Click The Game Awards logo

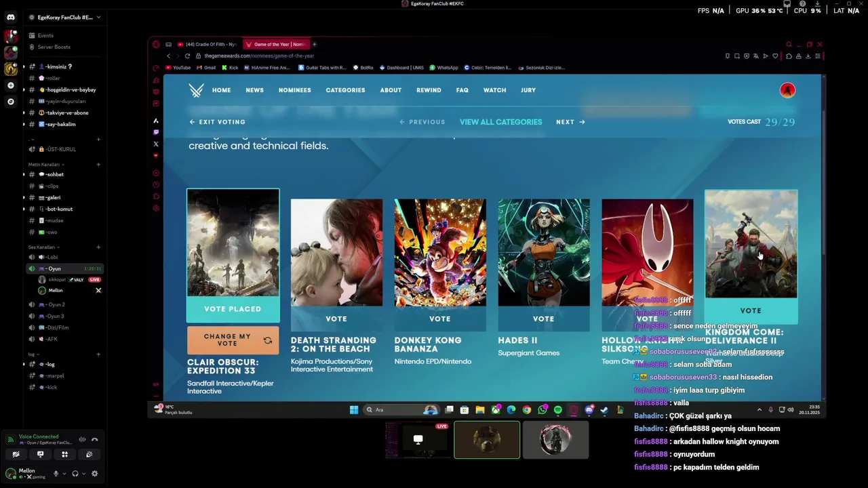196,90
